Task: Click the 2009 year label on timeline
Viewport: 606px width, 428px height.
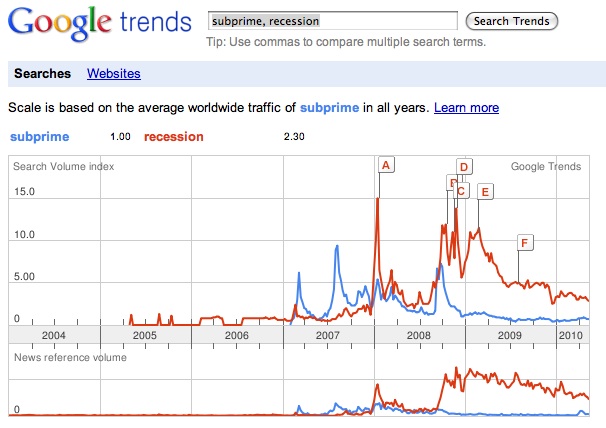Action: tap(510, 336)
